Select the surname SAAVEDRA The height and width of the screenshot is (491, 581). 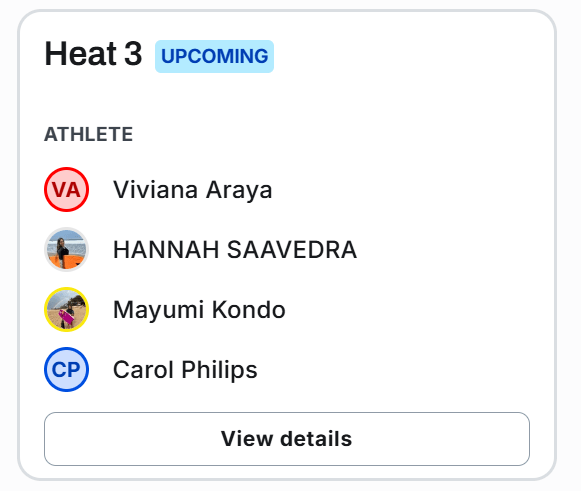(292, 249)
